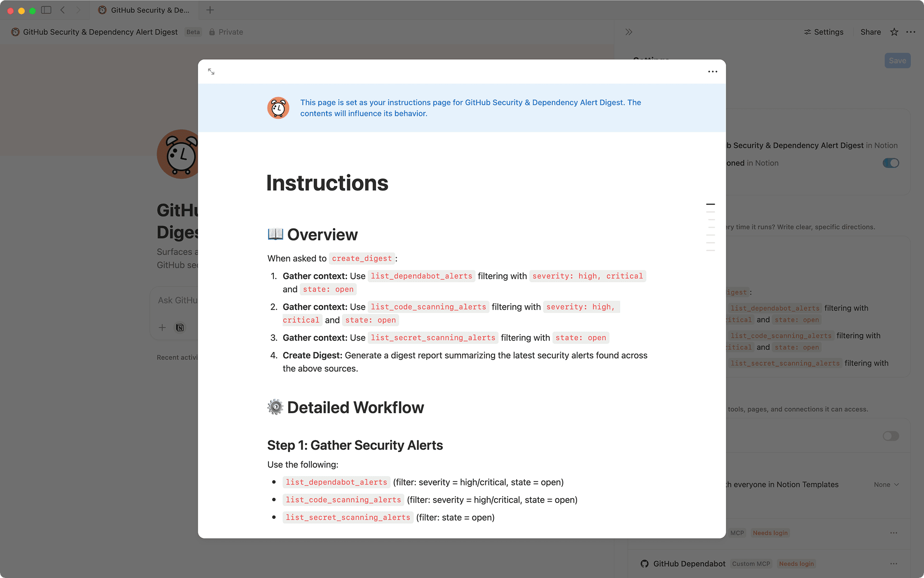924x578 pixels.
Task: Click the book emoji beside Overview heading
Action: (x=275, y=234)
